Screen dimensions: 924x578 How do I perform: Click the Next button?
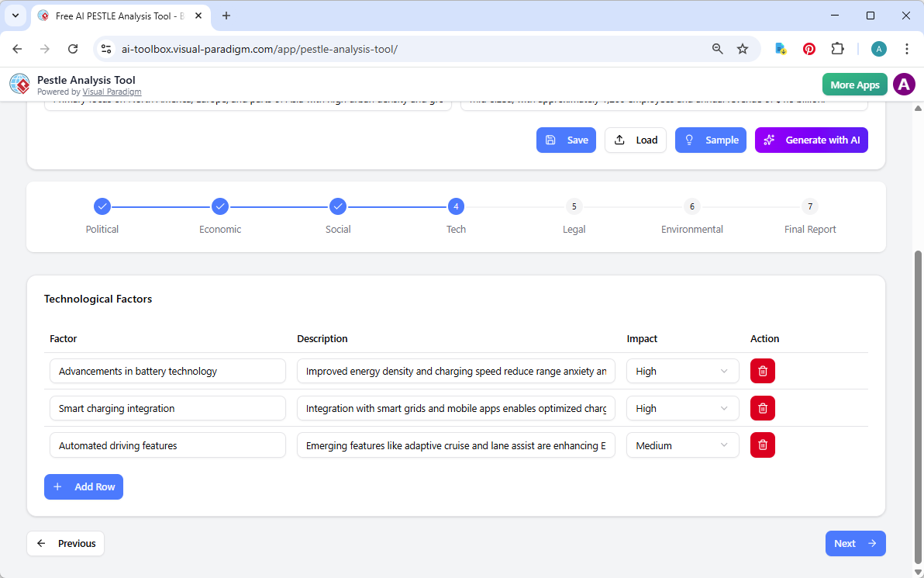(855, 543)
